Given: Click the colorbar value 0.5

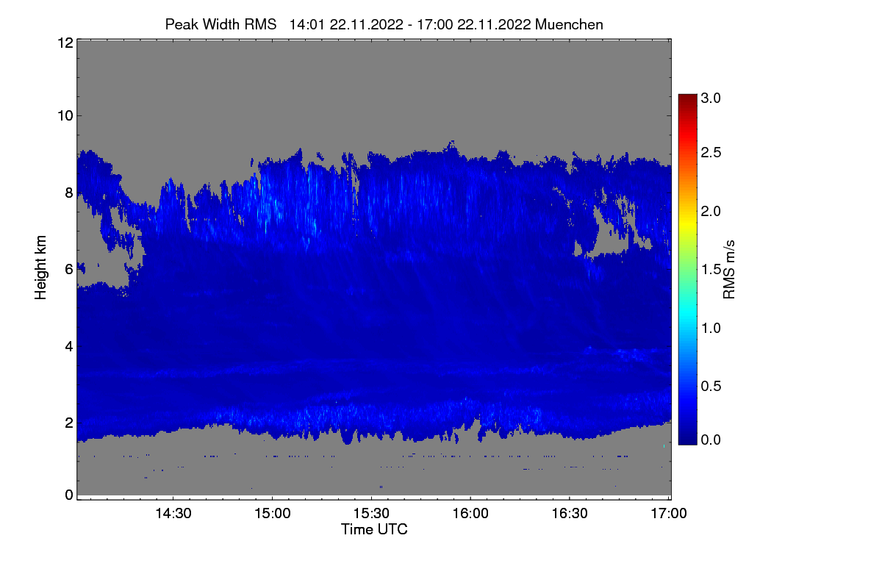Looking at the screenshot, I should point(711,387).
